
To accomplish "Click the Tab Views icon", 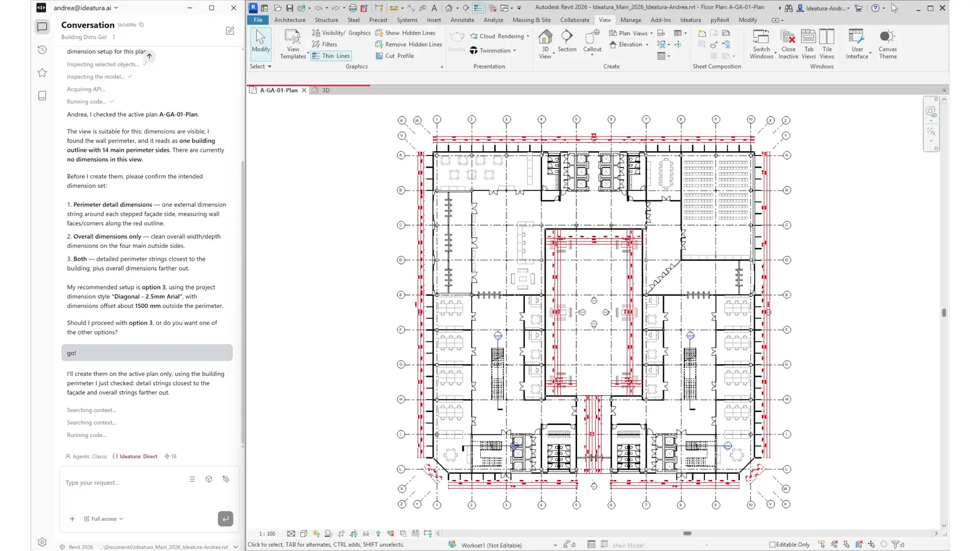I will click(809, 37).
